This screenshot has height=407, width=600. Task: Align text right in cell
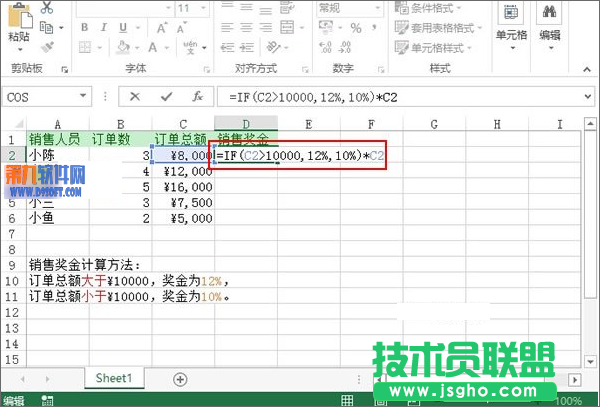pos(266,28)
